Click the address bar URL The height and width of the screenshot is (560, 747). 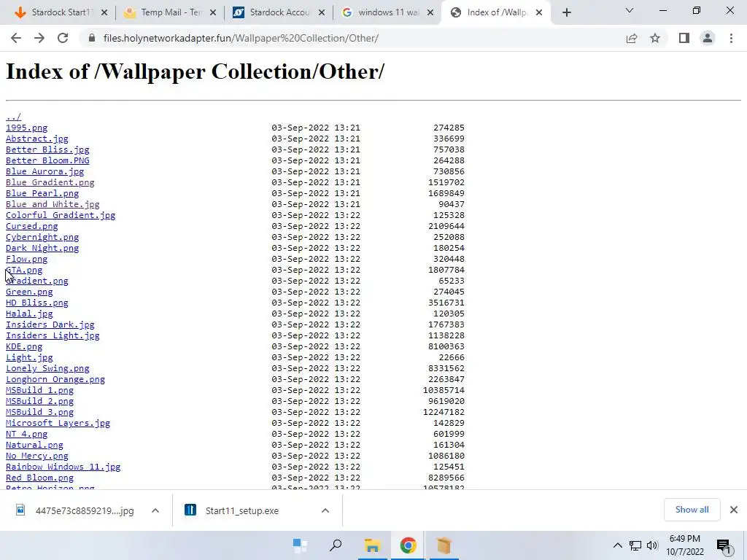click(241, 38)
